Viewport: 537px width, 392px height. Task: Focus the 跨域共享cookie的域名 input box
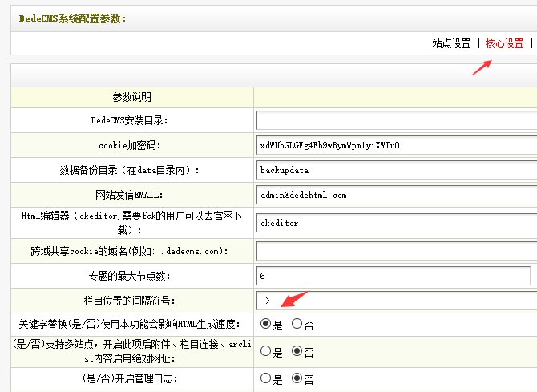coord(396,251)
